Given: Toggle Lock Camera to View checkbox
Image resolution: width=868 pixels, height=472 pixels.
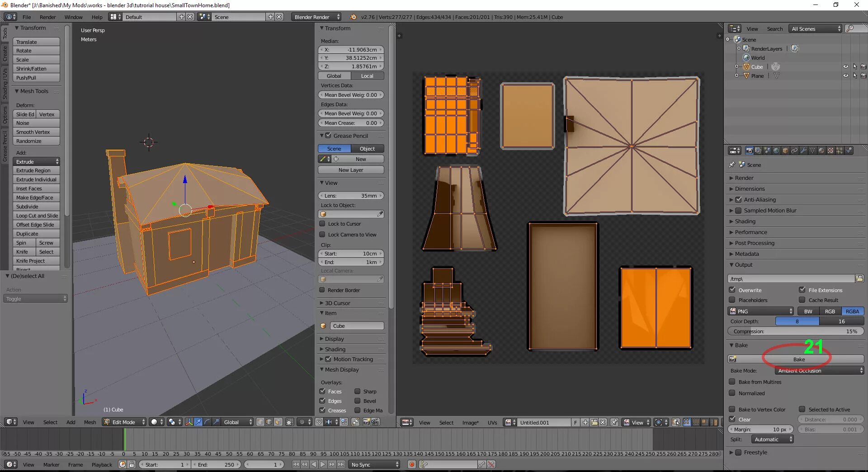Looking at the screenshot, I should tap(322, 234).
